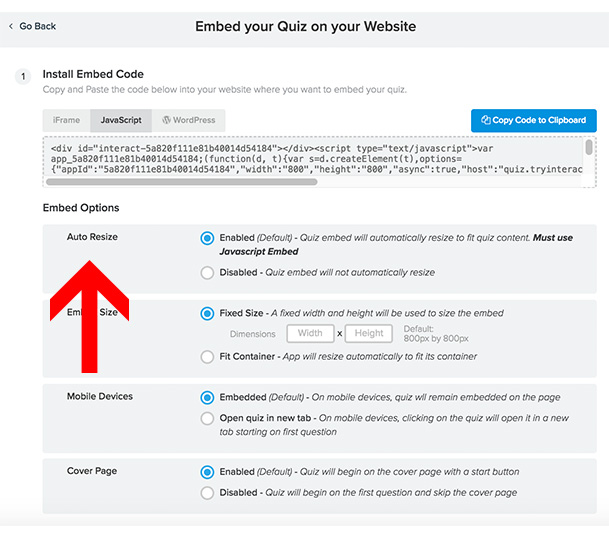Click the Go Back chevron arrow
Image resolution: width=609 pixels, height=538 pixels.
pyautogui.click(x=11, y=26)
